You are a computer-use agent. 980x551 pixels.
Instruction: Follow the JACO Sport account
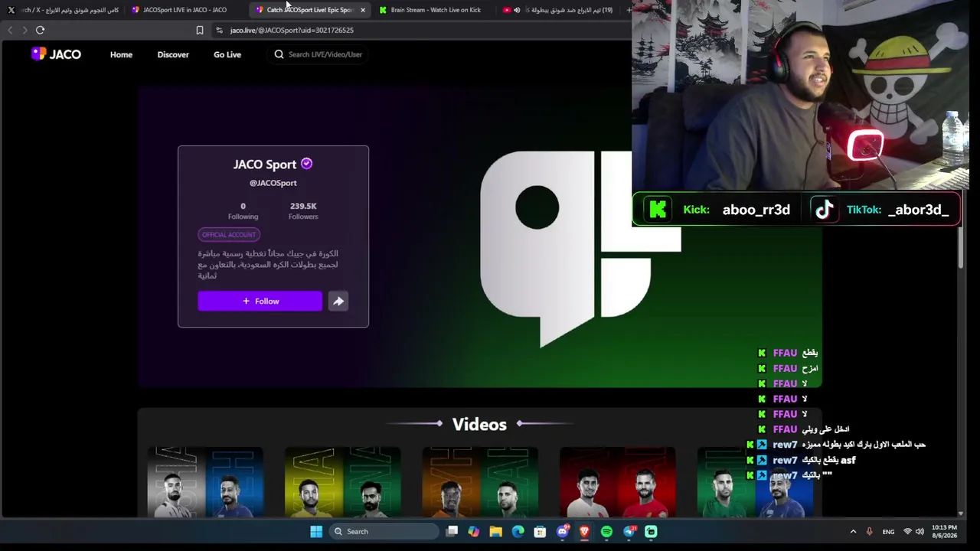[x=260, y=302]
